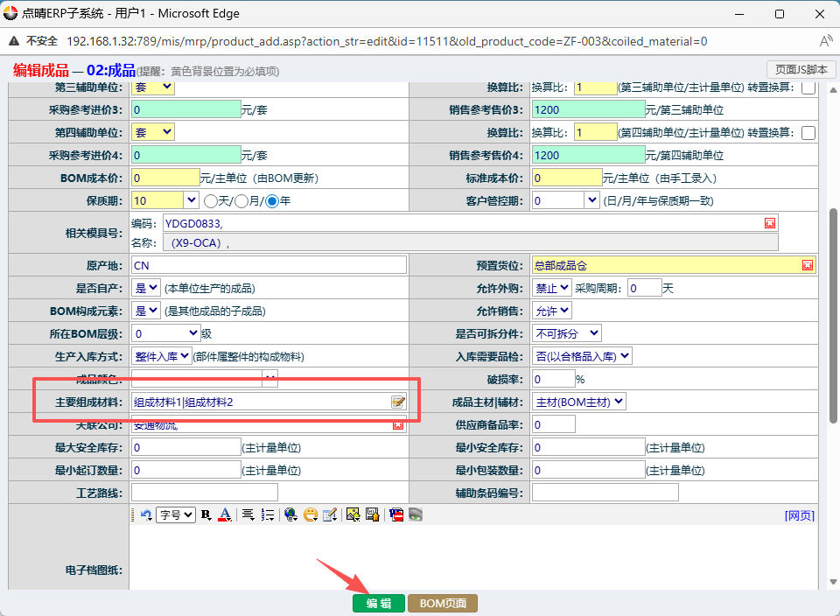This screenshot has width=840, height=616.
Task: Select the 天 radio button for 保质期
Action: (211, 200)
